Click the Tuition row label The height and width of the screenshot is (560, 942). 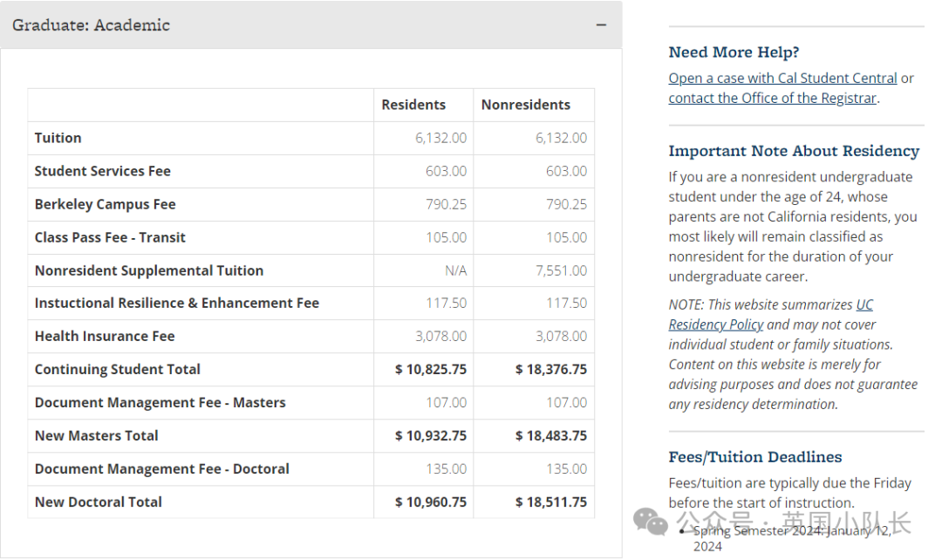(x=58, y=138)
